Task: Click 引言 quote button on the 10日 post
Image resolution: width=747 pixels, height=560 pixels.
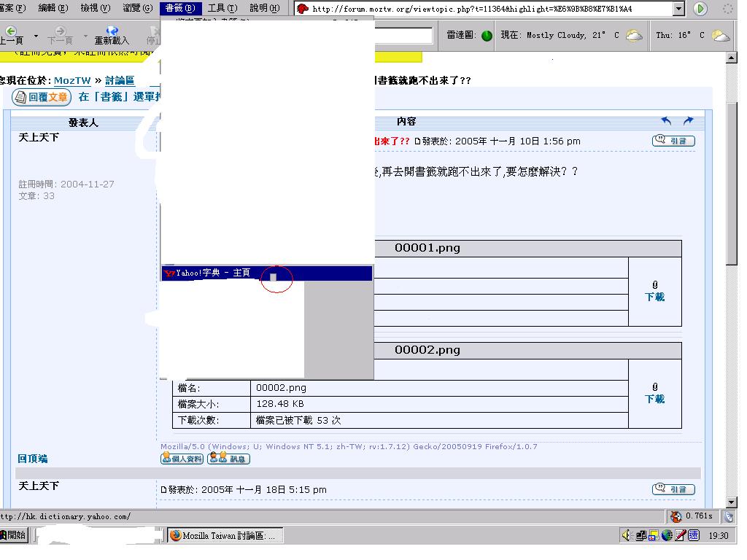Action: point(673,141)
